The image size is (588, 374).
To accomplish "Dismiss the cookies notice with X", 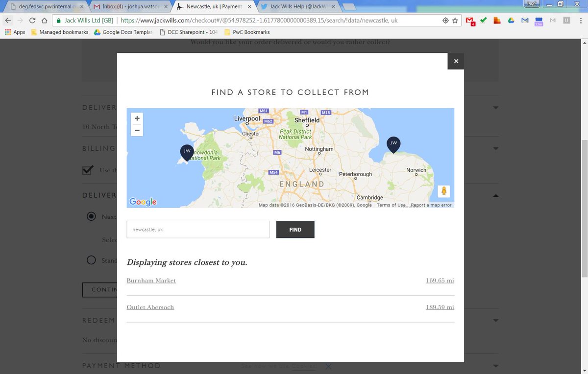I will (328, 366).
